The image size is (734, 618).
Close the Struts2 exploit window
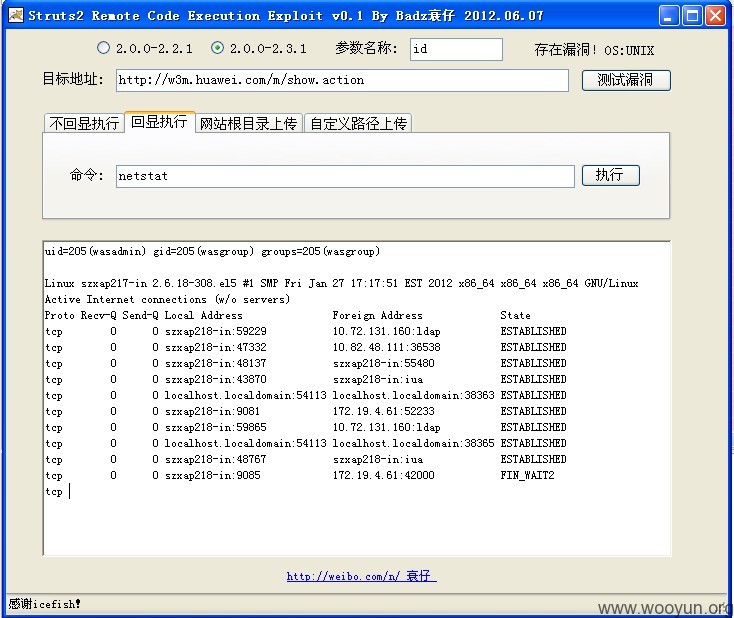(x=715, y=16)
